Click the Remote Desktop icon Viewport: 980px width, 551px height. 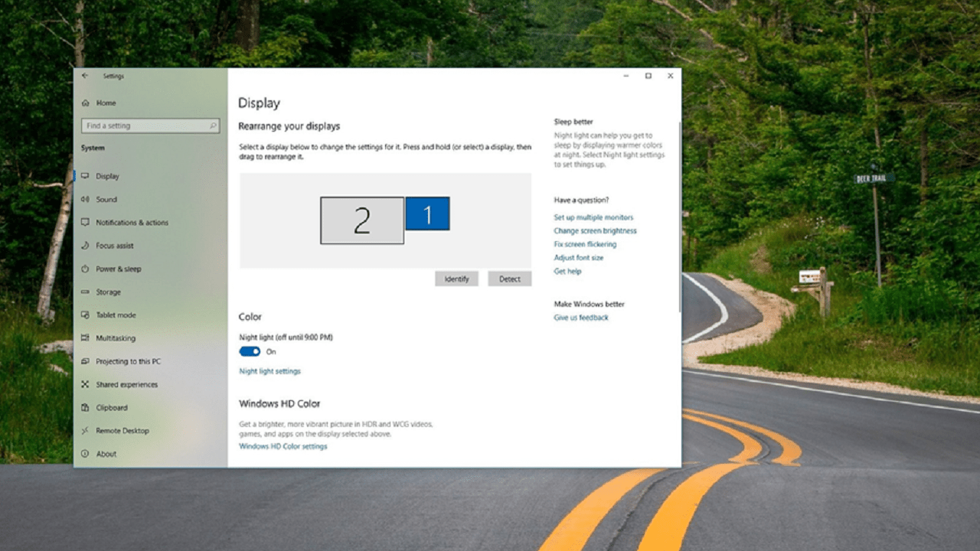click(85, 431)
